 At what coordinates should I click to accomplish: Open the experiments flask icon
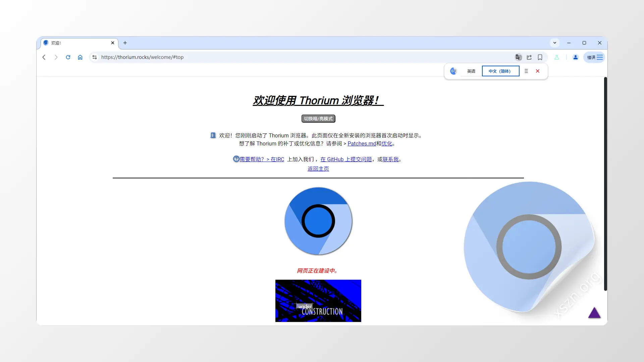coord(557,57)
